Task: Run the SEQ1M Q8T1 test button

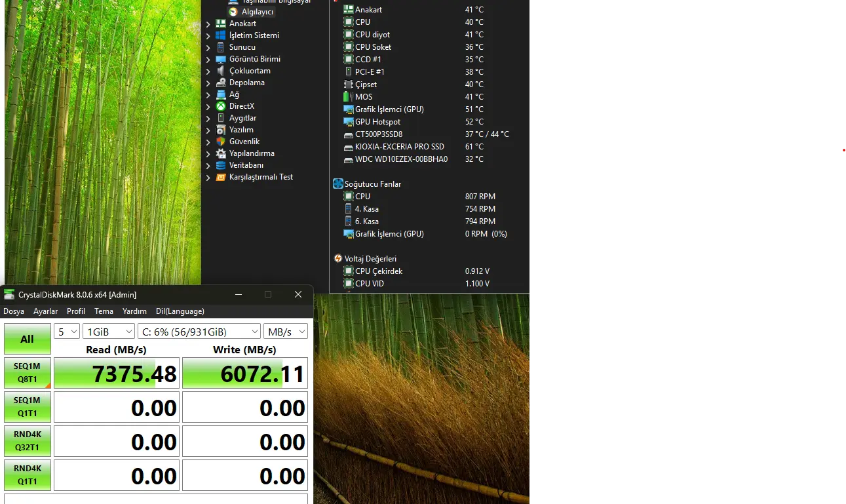Action: pyautogui.click(x=28, y=373)
